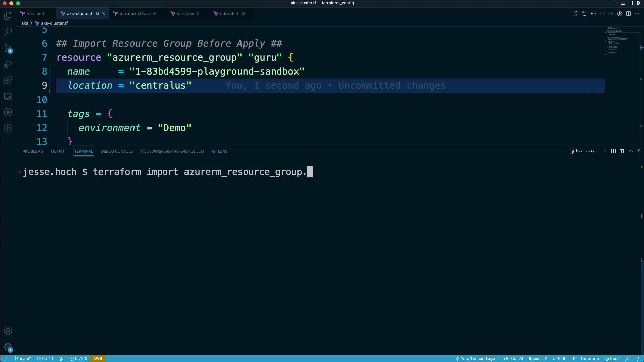Kill terminal with the trash icon

pos(622,151)
